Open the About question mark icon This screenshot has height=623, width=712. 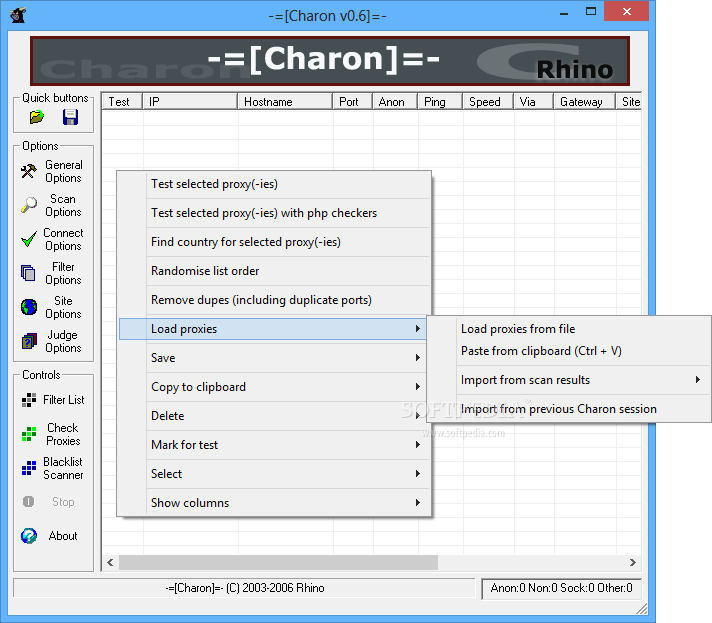(x=29, y=536)
